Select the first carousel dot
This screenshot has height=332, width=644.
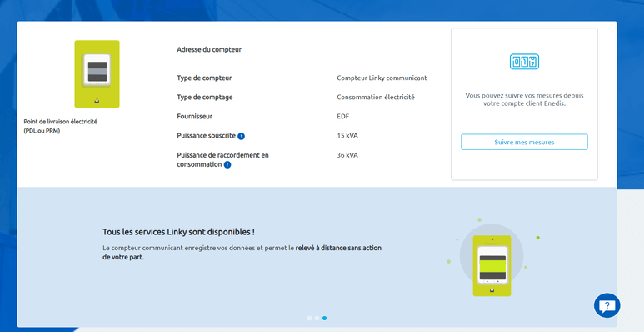[309, 318]
